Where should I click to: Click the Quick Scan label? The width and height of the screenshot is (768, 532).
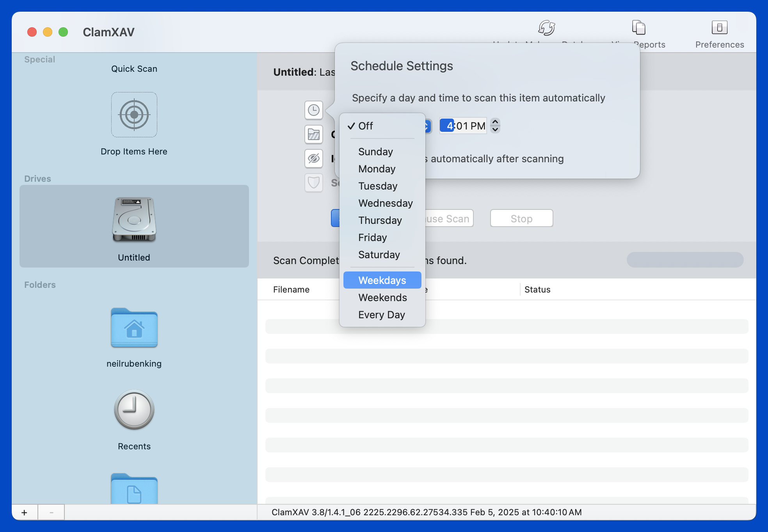(134, 69)
